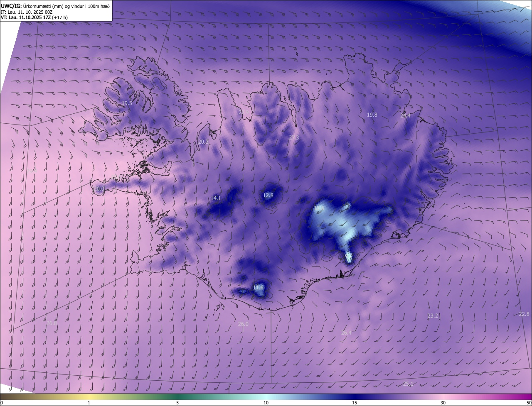
Task: Click the 23.2 value label
Action: coord(433,316)
